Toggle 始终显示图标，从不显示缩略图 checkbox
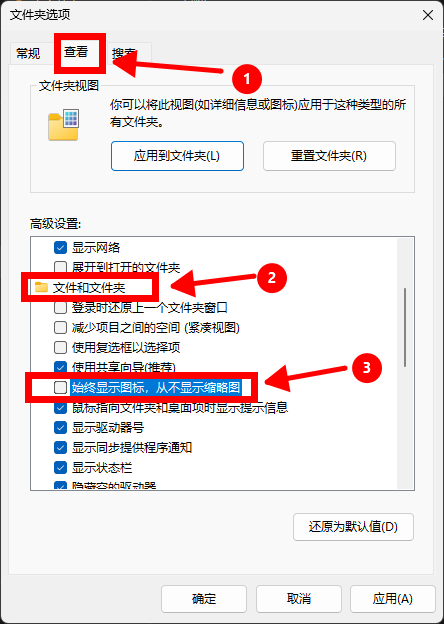Image resolution: width=444 pixels, height=624 pixels. pos(60,387)
